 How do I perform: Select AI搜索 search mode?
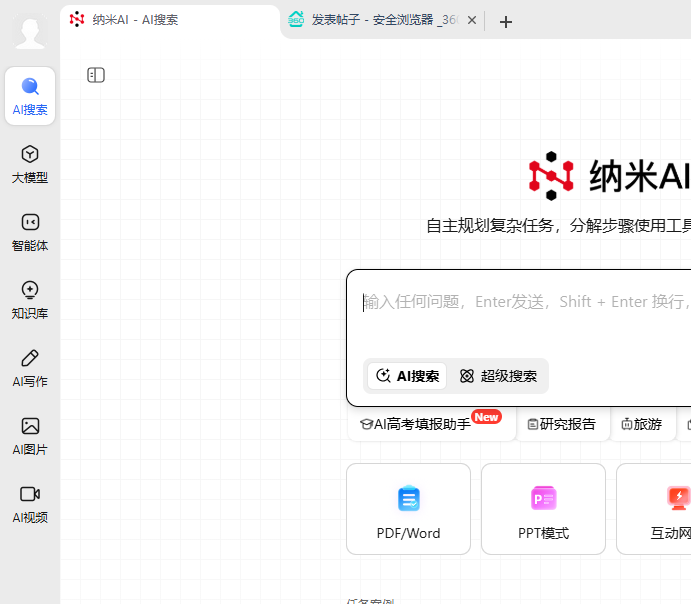click(x=407, y=376)
